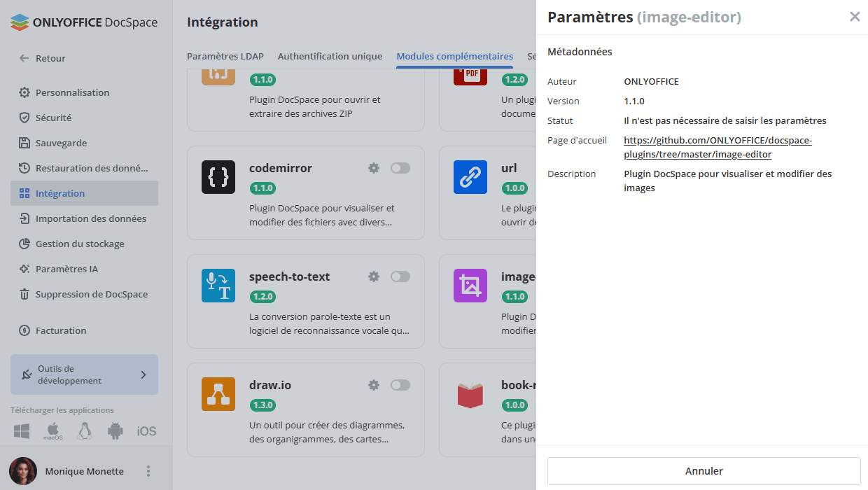The height and width of the screenshot is (490, 868).
Task: Select the Modules complémentaires tab
Action: (455, 56)
